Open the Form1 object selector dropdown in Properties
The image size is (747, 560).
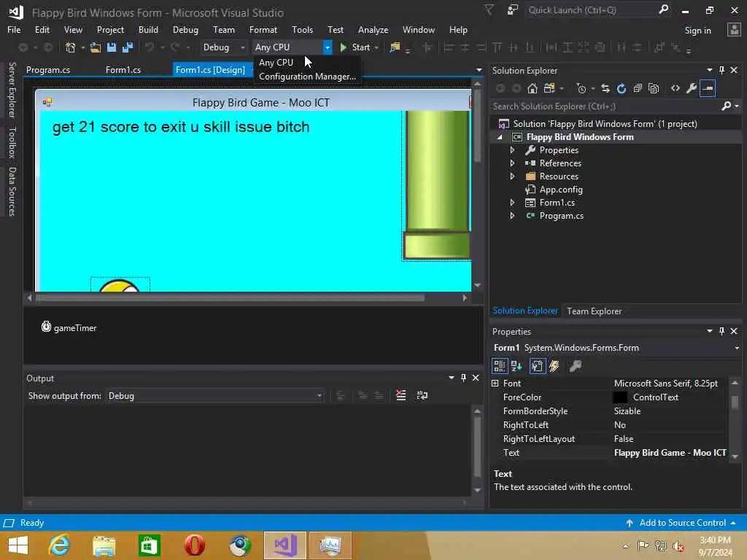737,348
